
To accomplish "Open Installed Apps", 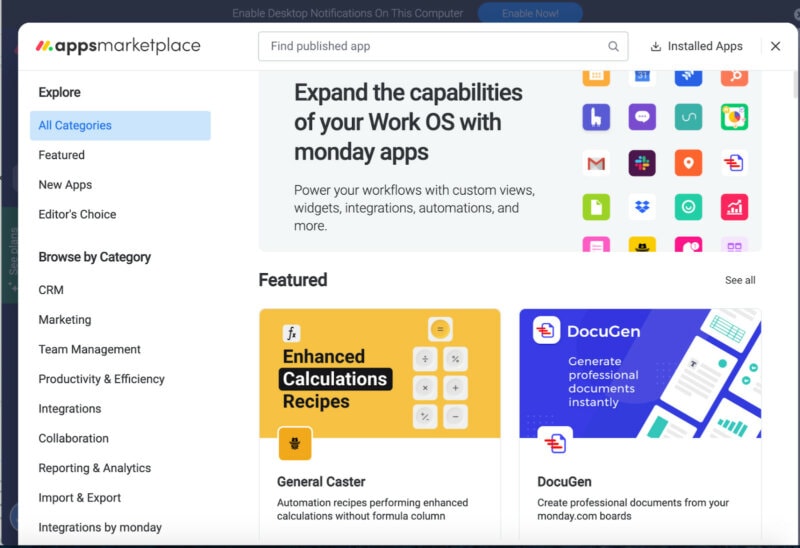I will tap(696, 46).
